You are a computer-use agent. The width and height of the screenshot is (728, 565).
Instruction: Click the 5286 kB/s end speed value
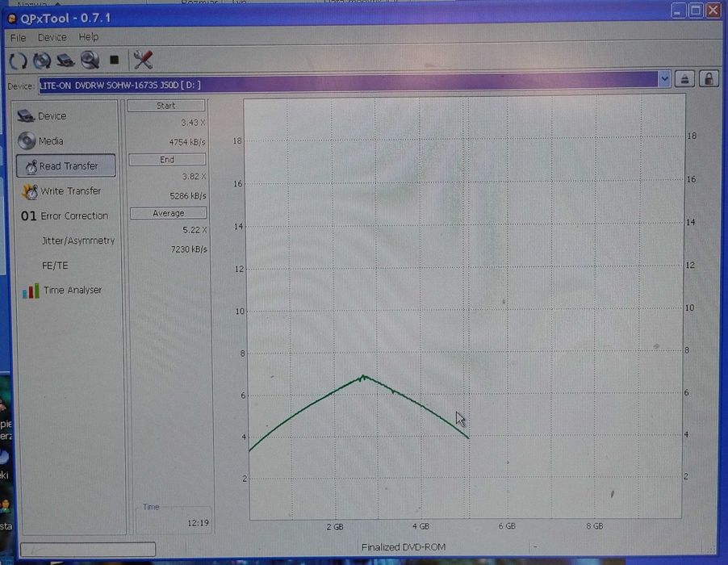tap(188, 196)
